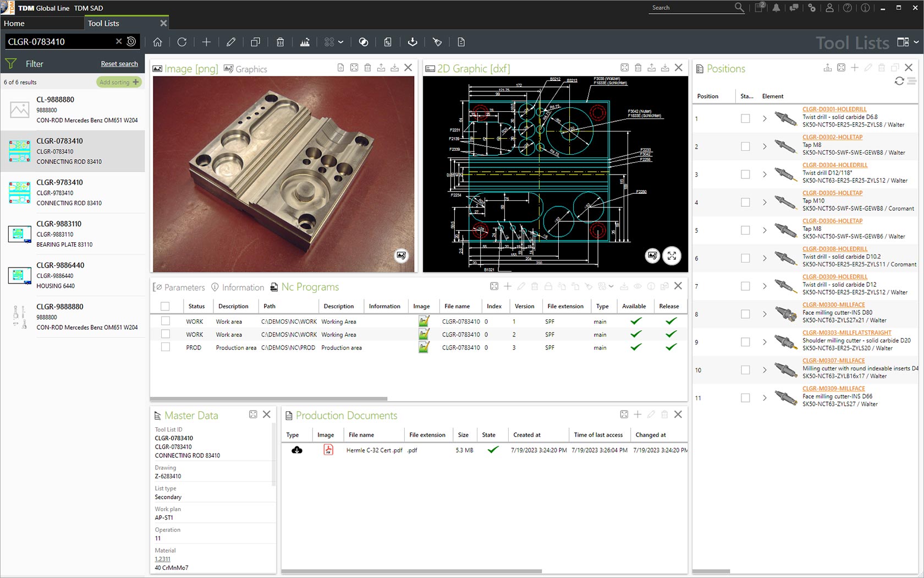Check the Nc program version 2 row
The width and height of the screenshot is (924, 578).
pyautogui.click(x=165, y=334)
